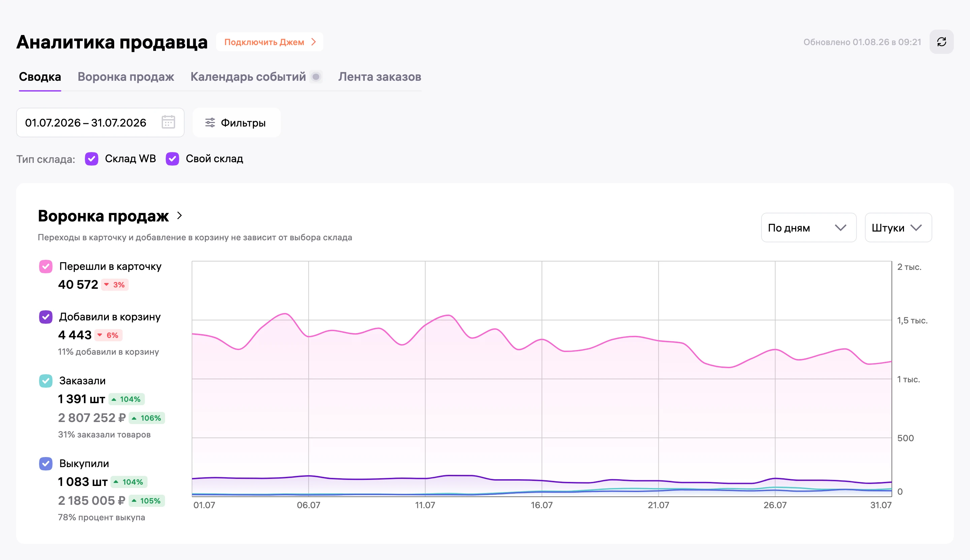
Task: Open Воронка продаж via heading arrow
Action: pos(180,216)
